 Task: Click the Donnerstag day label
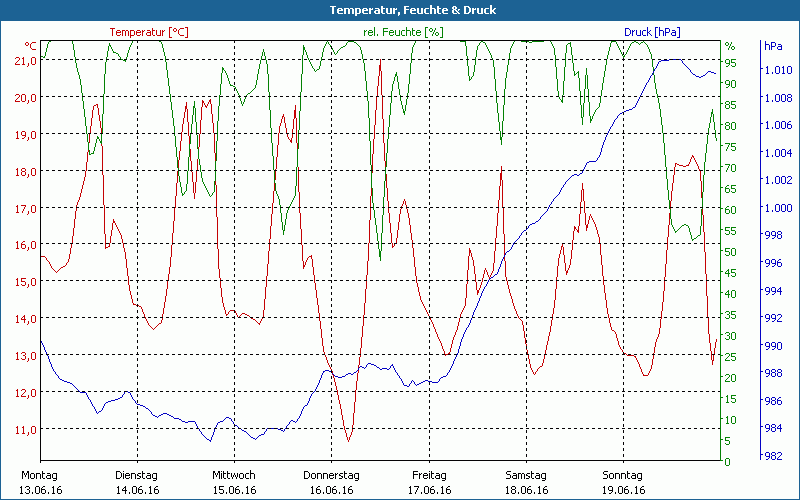click(331, 475)
